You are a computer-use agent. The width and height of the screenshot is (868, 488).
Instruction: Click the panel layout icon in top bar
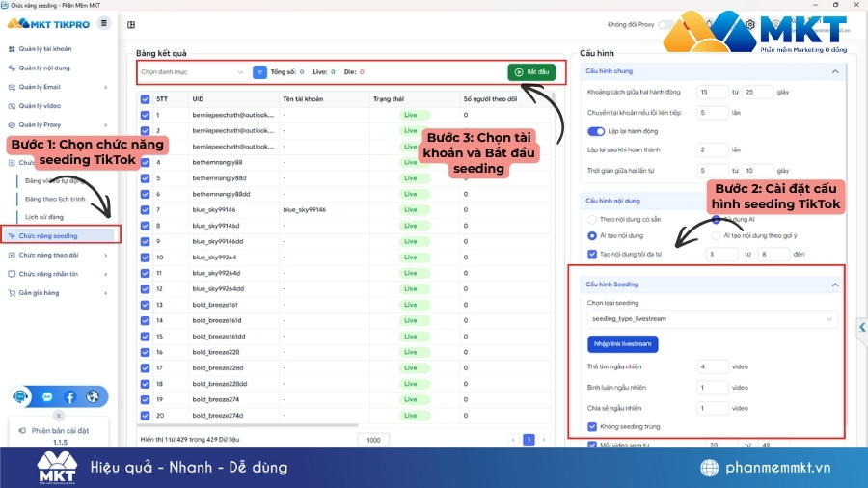point(131,25)
